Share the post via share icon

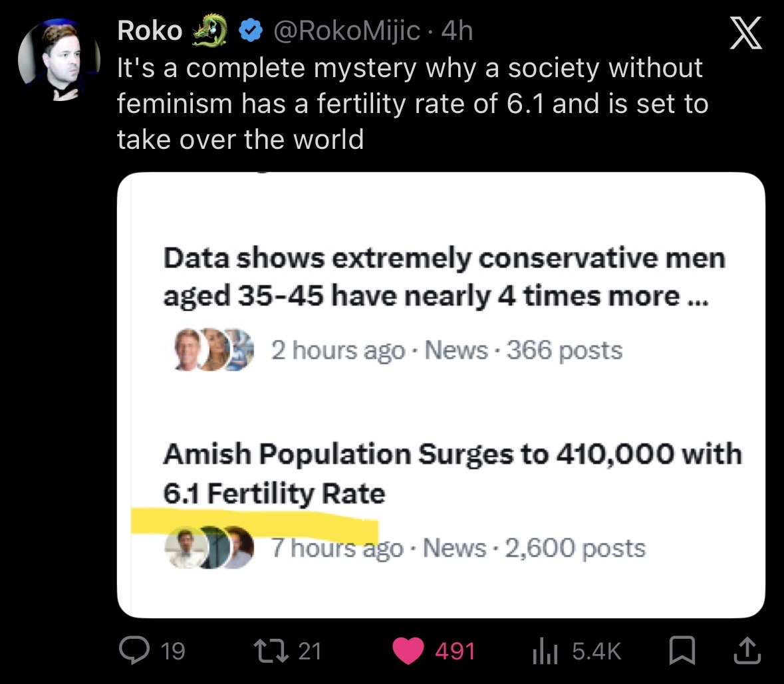(746, 650)
